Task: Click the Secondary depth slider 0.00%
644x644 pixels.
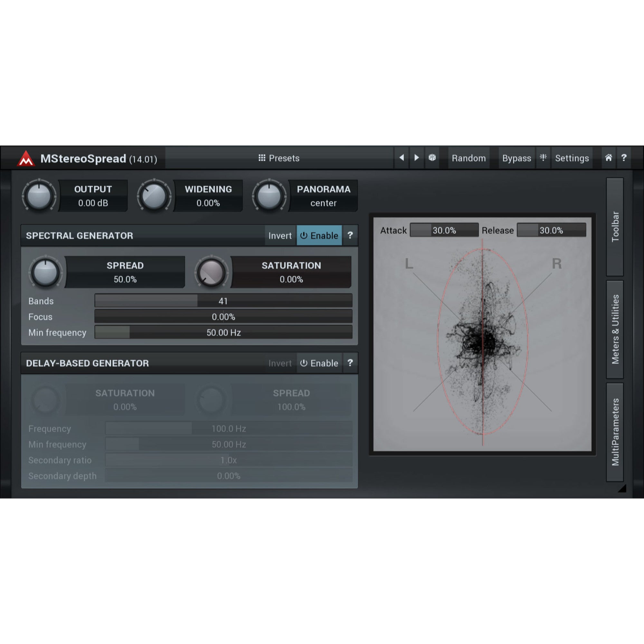Action: click(x=229, y=476)
